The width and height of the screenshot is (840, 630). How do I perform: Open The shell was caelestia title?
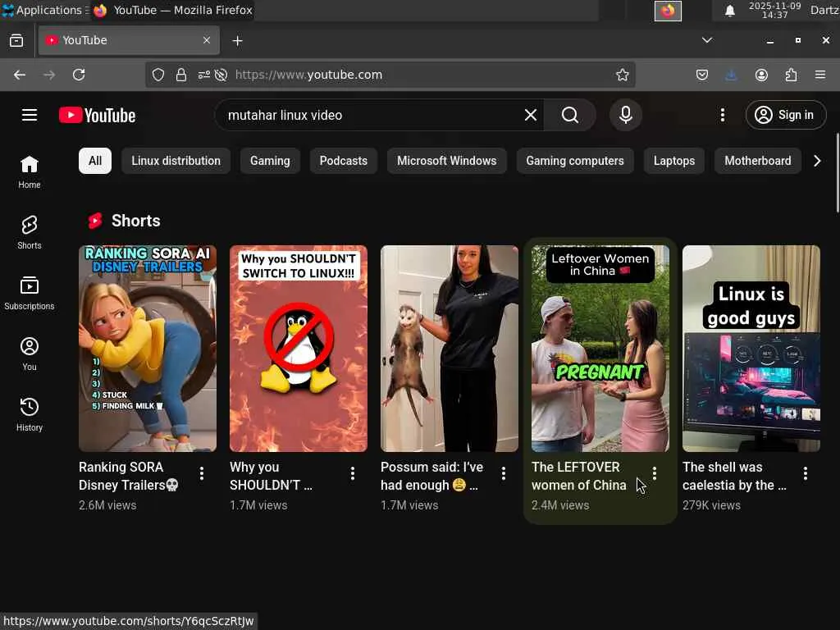(734, 476)
